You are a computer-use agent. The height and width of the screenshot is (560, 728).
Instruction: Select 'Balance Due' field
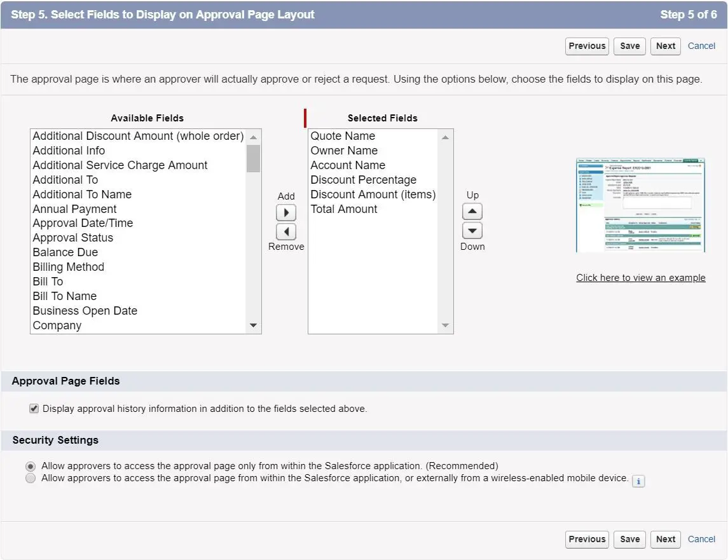pos(138,252)
